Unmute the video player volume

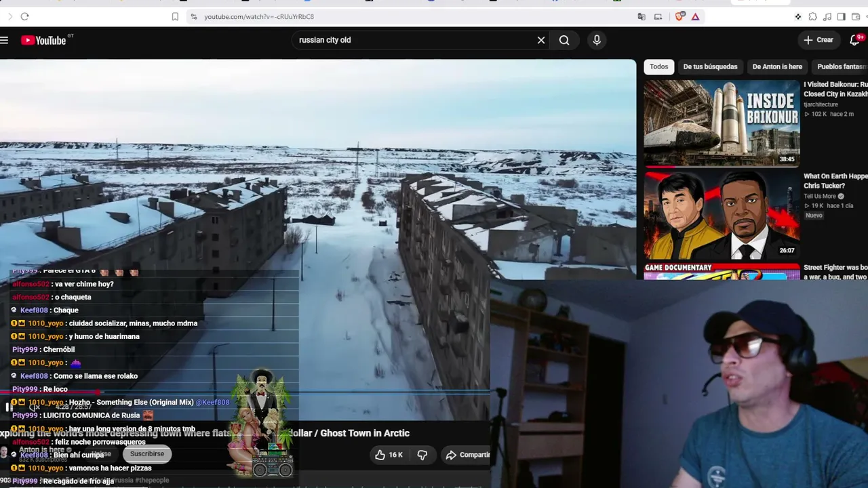tap(34, 407)
